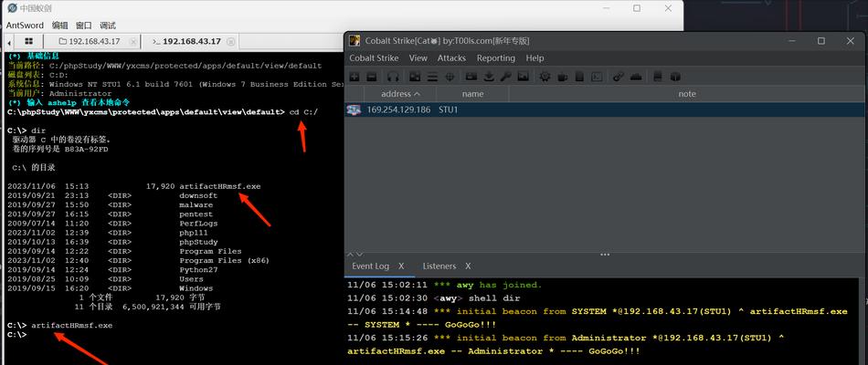Maximize the Cobalt Strike window
The image size is (868, 365).
(821, 40)
